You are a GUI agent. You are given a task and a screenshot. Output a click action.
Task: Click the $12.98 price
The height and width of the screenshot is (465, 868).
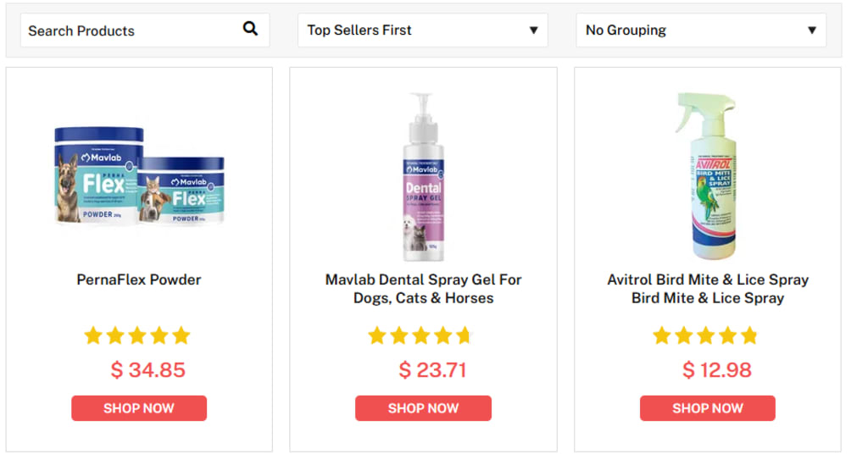point(717,370)
